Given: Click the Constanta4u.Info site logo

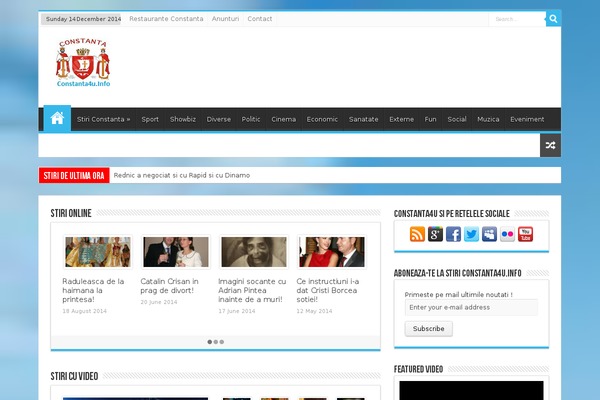Looking at the screenshot, I should coord(83,63).
